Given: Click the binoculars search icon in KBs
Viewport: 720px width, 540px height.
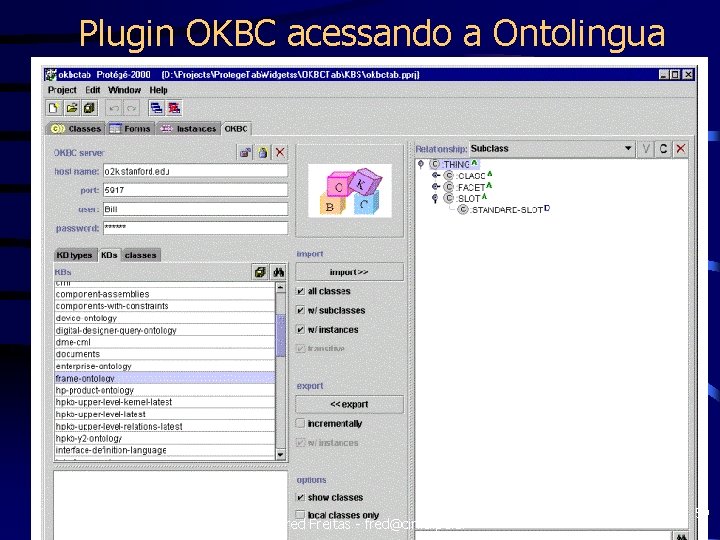Looking at the screenshot, I should pyautogui.click(x=278, y=272).
